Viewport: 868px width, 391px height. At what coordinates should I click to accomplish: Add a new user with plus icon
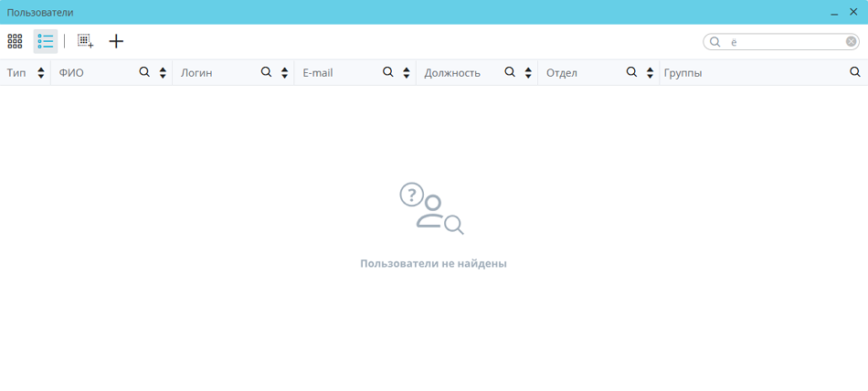coord(116,41)
